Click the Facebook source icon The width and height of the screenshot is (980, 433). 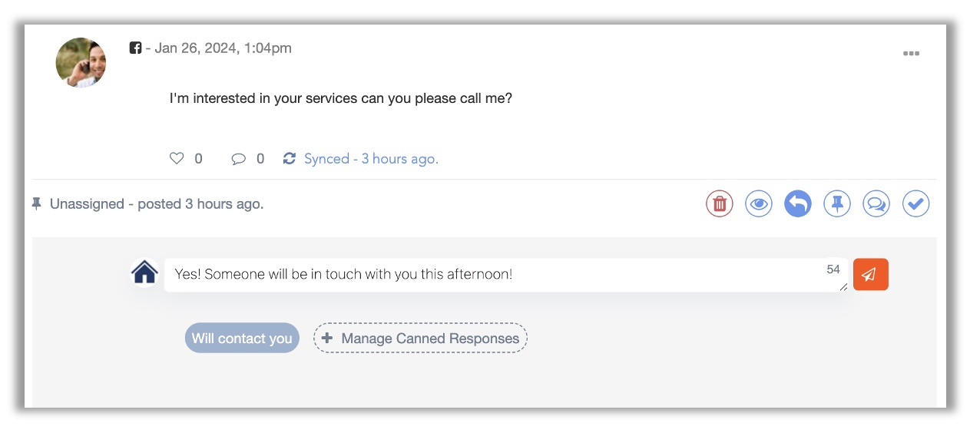coord(135,48)
